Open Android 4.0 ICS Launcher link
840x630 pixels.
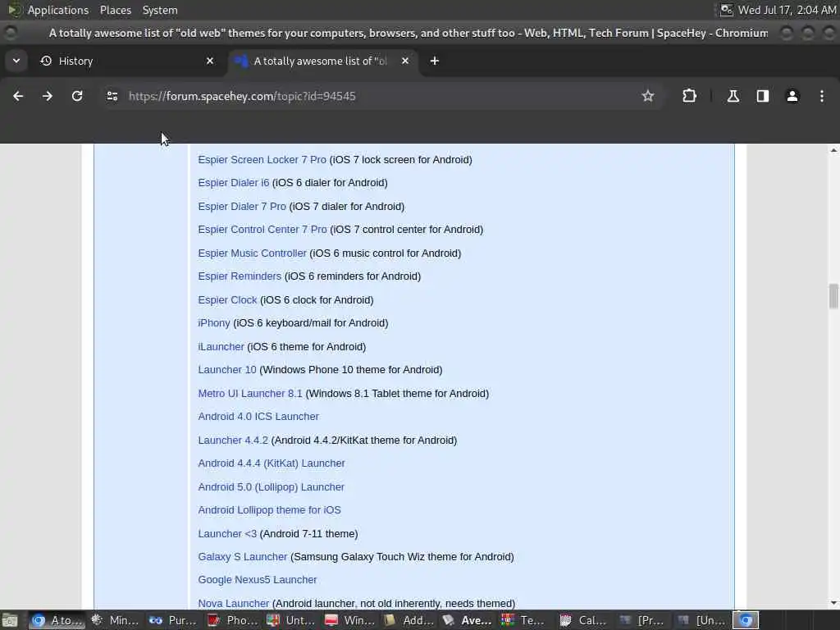click(258, 416)
